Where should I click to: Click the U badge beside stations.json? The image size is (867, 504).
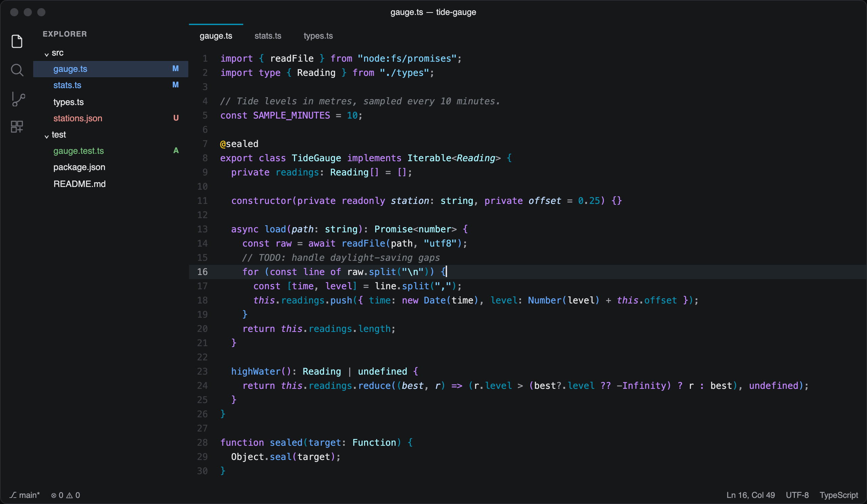[x=176, y=118]
